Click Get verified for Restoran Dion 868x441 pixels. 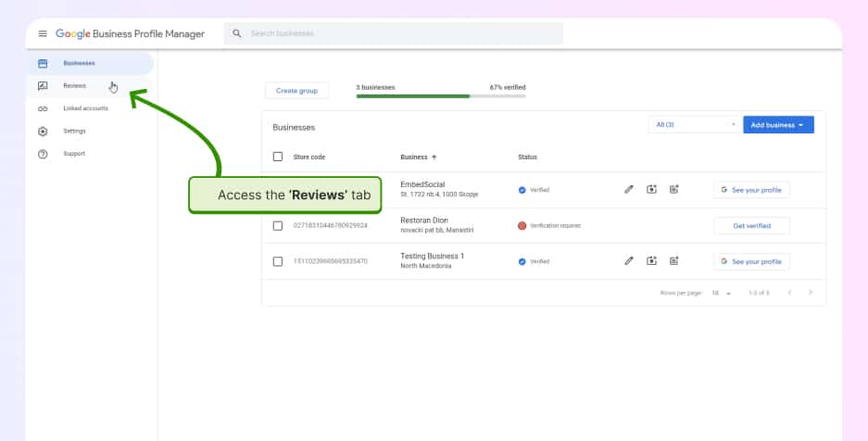[x=751, y=225]
